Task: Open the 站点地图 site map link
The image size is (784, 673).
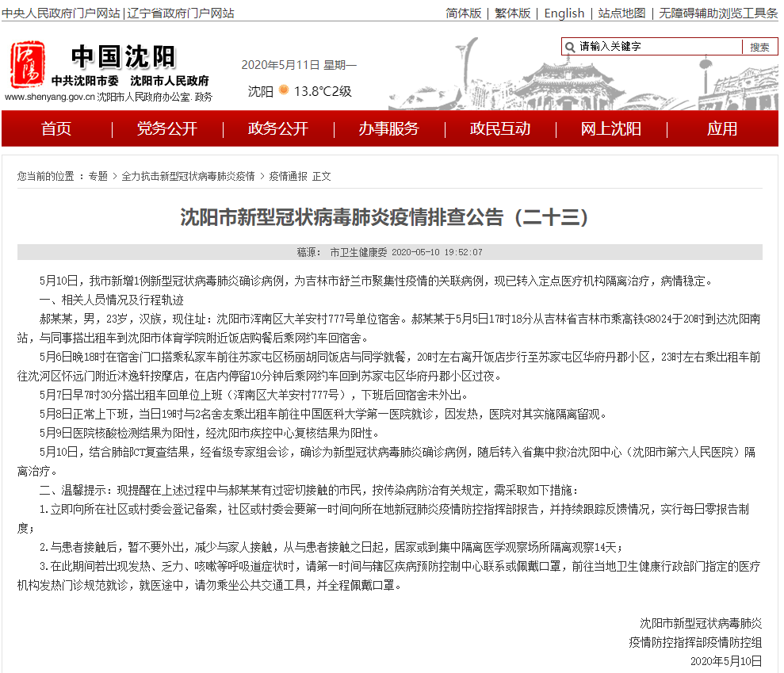Action: click(621, 13)
